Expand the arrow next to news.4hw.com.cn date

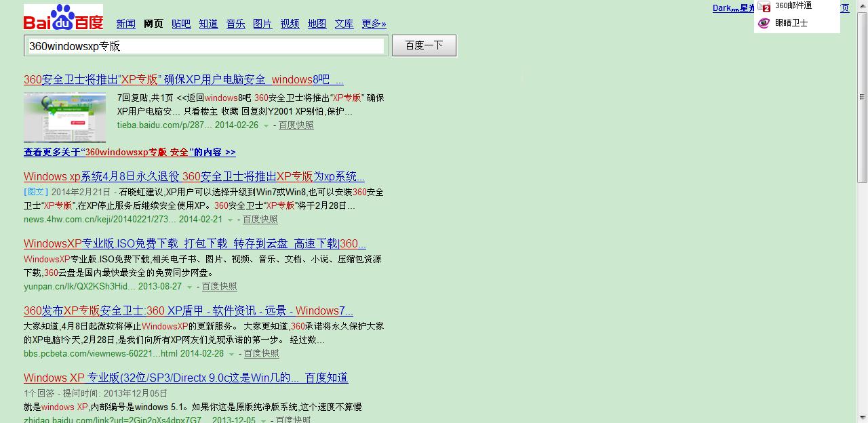click(x=230, y=220)
